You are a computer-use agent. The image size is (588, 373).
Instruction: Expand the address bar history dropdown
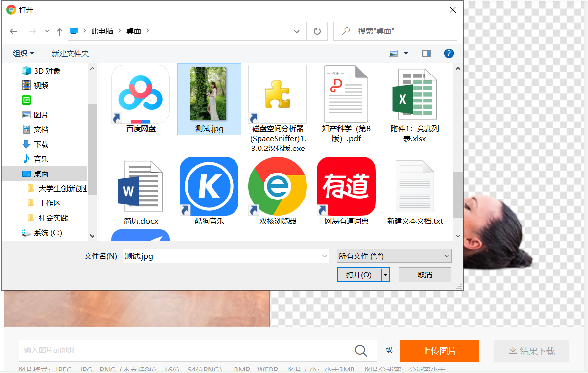(x=297, y=31)
